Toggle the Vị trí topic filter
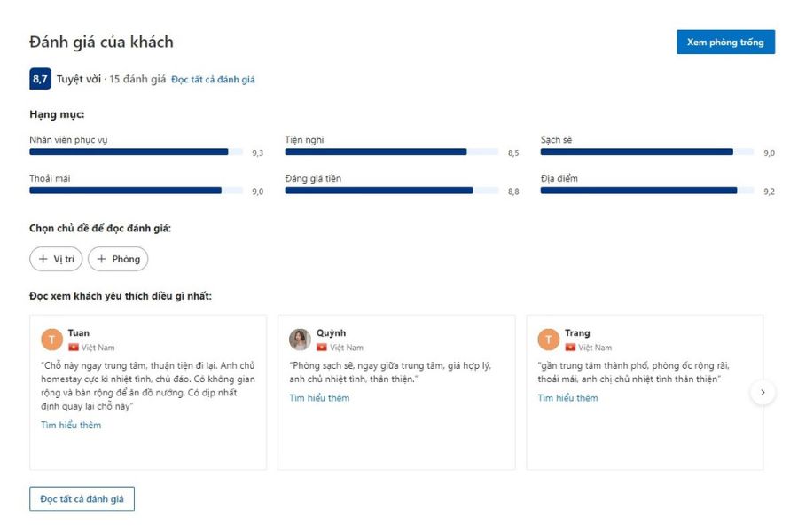Viewport: 798px width, 532px height. click(56, 259)
